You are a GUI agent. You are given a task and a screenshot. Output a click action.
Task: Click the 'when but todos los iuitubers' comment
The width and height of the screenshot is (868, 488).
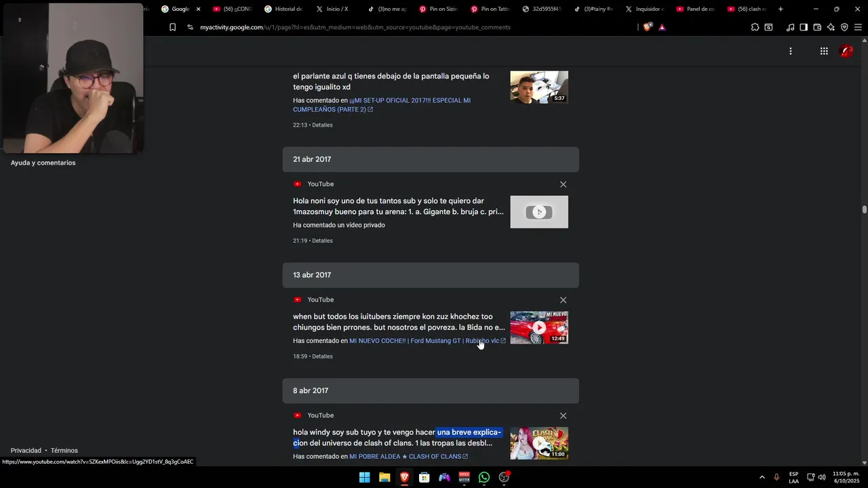pos(399,322)
